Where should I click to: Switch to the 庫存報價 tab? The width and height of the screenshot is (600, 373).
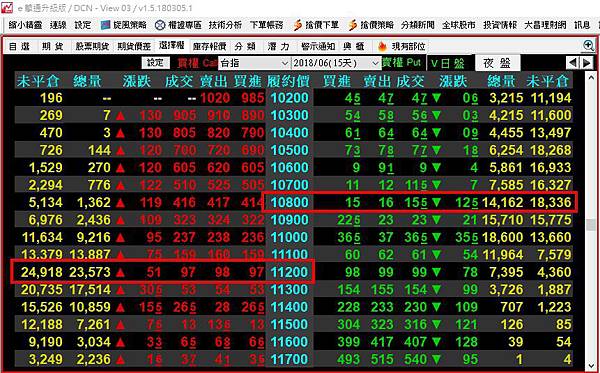click(209, 47)
